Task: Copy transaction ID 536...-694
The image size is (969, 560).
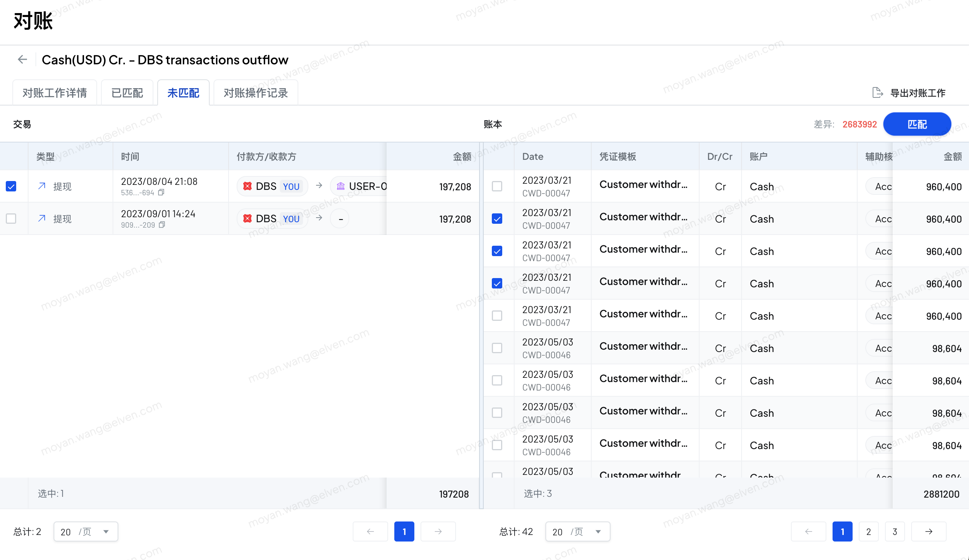Action: tap(161, 192)
